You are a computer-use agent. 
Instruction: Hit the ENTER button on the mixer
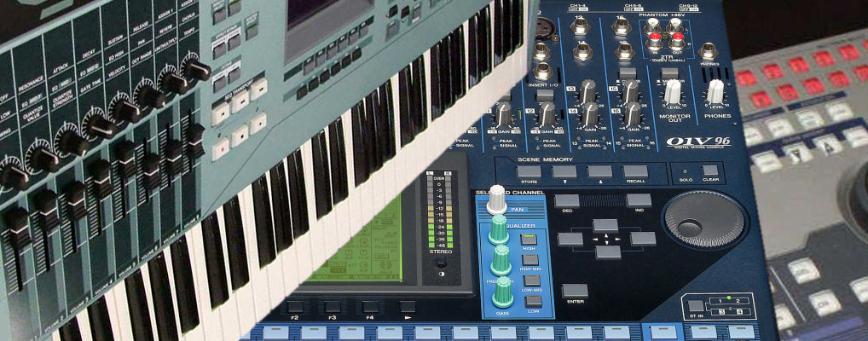[575, 292]
